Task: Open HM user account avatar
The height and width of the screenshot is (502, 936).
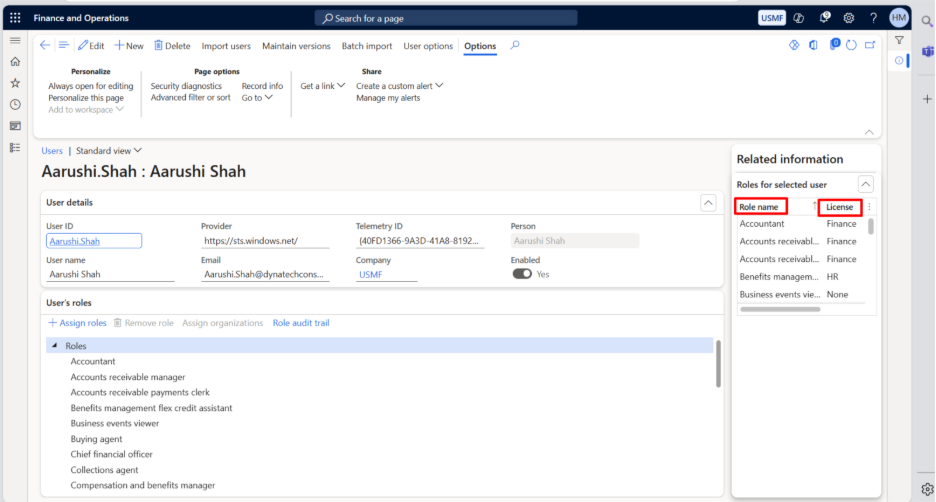Action: (x=898, y=18)
